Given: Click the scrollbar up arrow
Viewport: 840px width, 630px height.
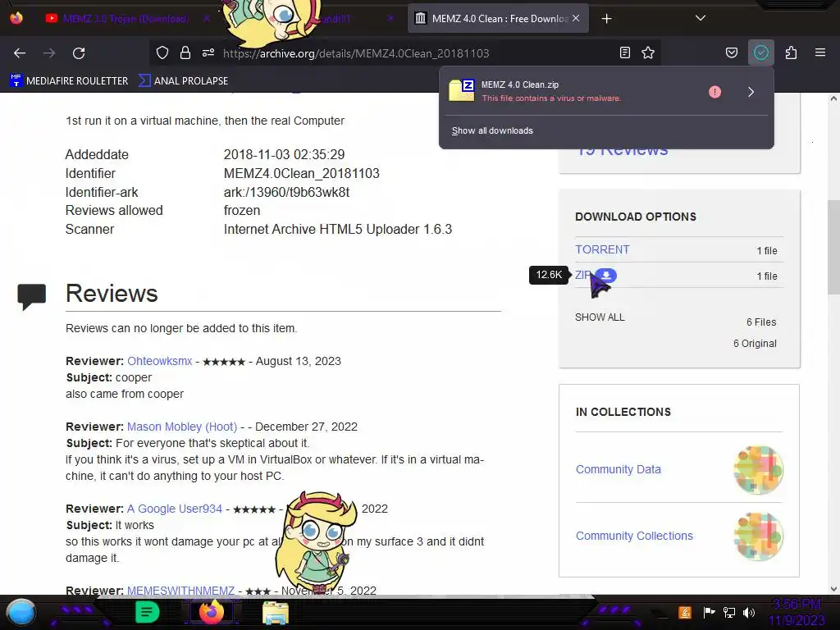Looking at the screenshot, I should [833, 98].
